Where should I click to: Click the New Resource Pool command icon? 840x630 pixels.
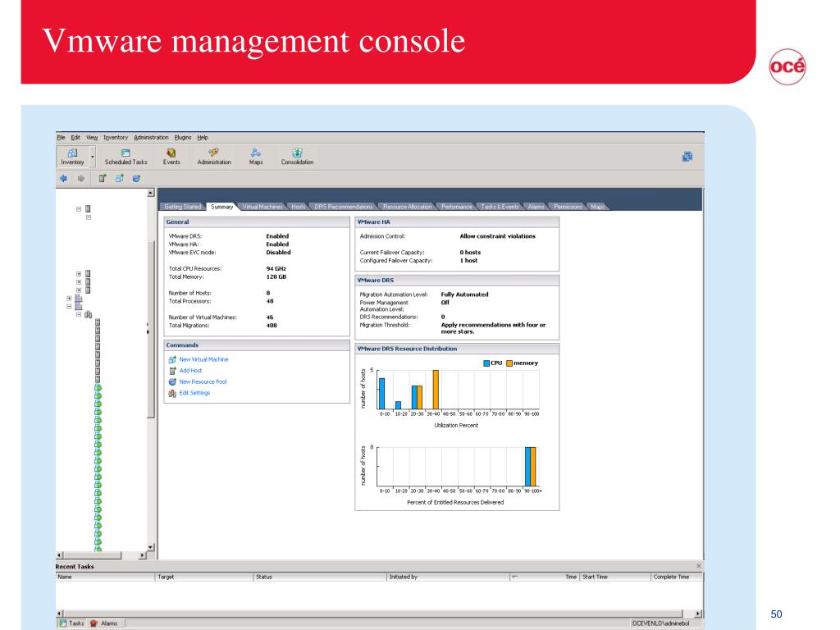coord(172,382)
